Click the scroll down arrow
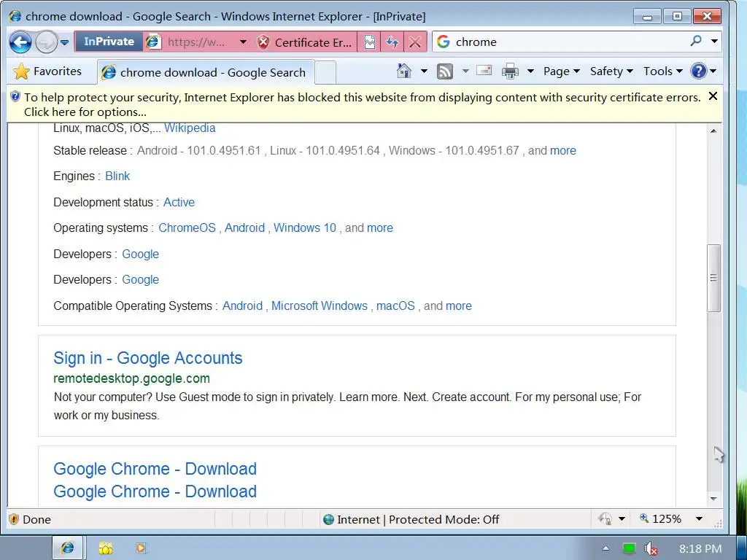 coord(713,499)
